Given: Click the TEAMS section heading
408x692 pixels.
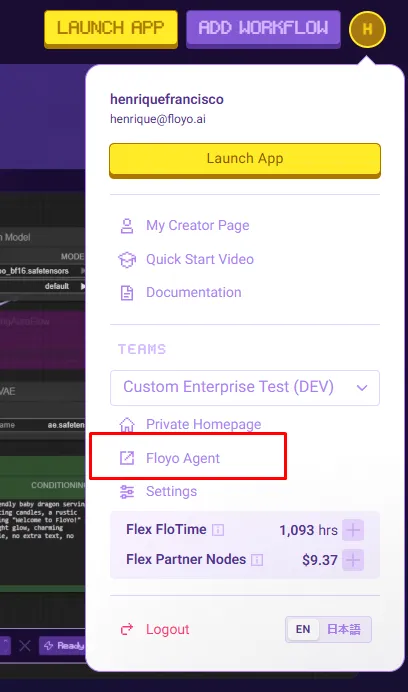Looking at the screenshot, I should tap(142, 349).
